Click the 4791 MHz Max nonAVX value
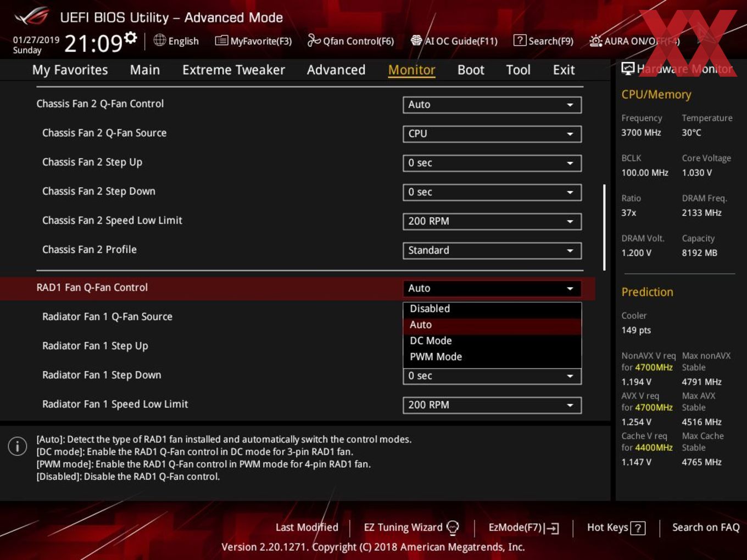The image size is (747, 560). tap(701, 382)
